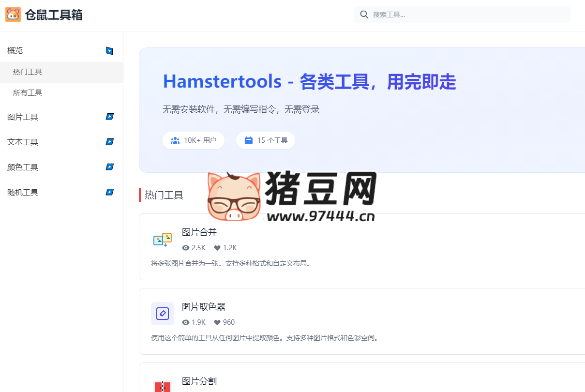The width and height of the screenshot is (585, 392).
Task: Expand the 颜色工具 section arrow
Action: (x=109, y=167)
